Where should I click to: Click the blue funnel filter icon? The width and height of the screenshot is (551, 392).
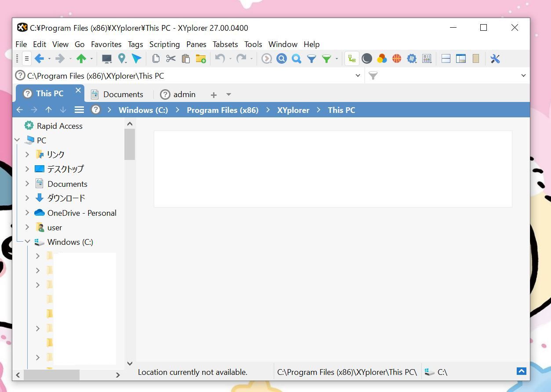tap(312, 58)
